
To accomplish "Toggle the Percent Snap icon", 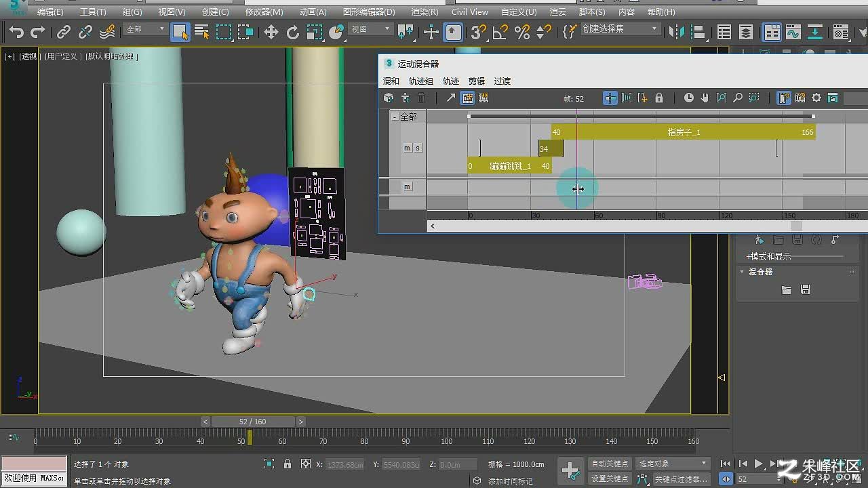I will (x=522, y=32).
